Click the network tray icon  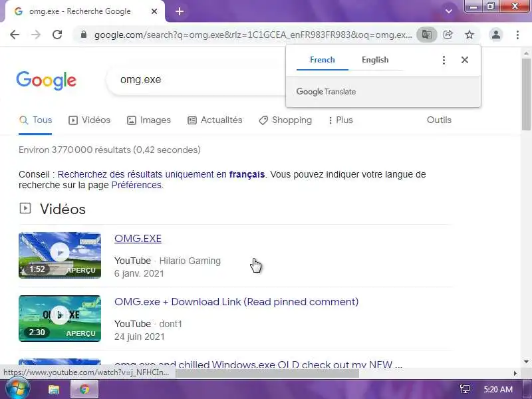coord(465,389)
